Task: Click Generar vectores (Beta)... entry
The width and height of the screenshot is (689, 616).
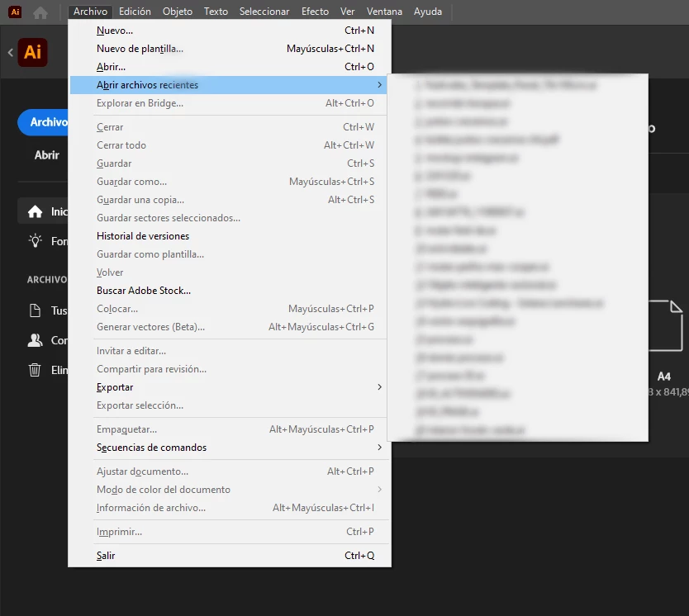Action: tap(229, 327)
